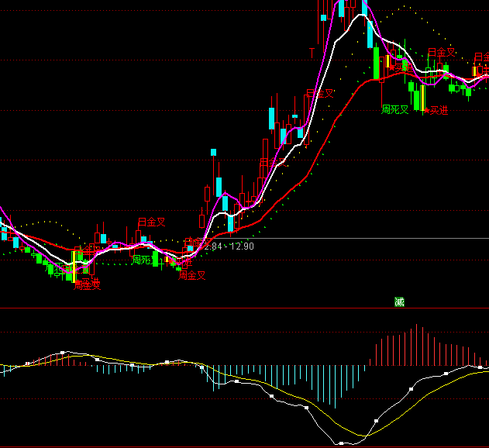Select the deepest cyan MACD histogram bar

pos(336,385)
